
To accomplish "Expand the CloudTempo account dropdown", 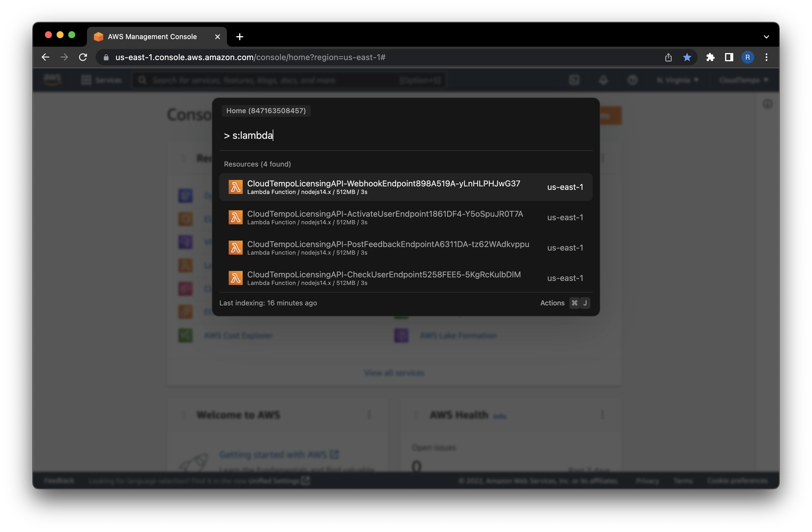I will pos(744,80).
